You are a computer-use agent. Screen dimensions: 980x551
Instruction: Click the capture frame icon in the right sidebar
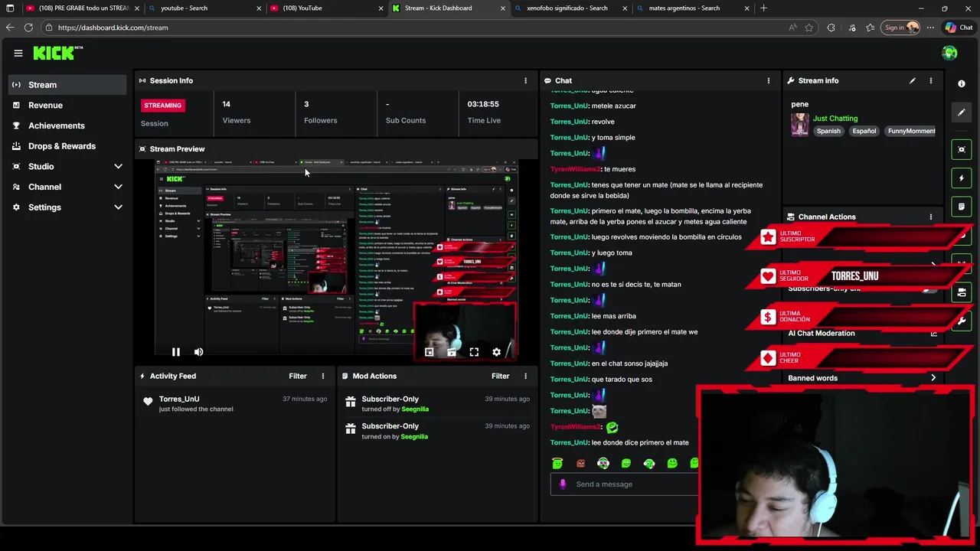point(962,149)
